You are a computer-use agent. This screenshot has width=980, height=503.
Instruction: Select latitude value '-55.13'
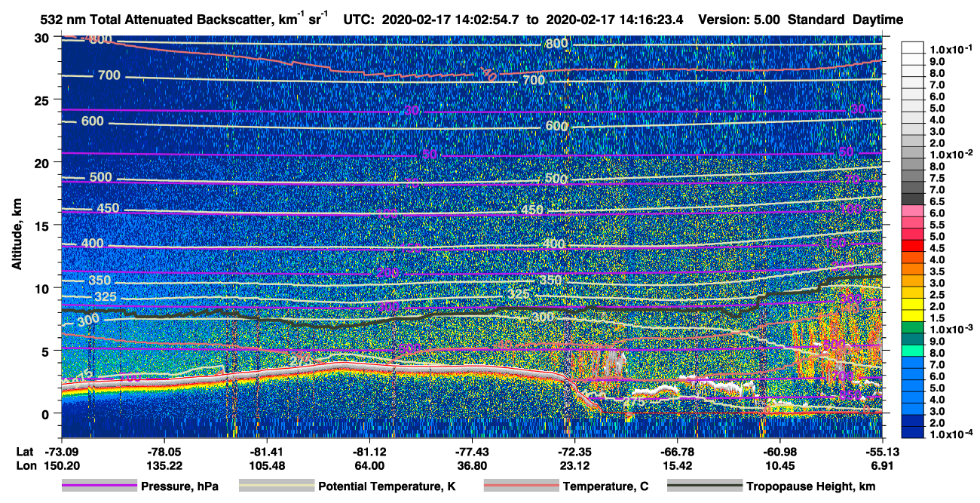click(882, 451)
